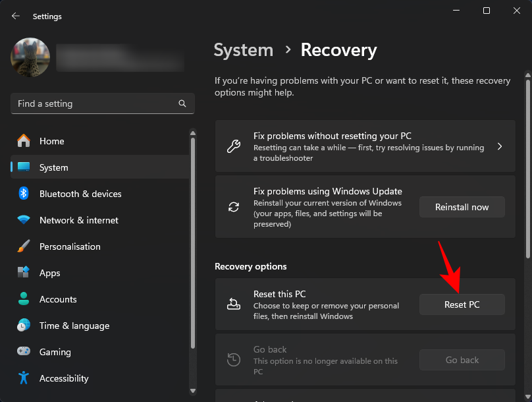This screenshot has height=402, width=532.
Task: Click the Accounts person icon
Action: point(24,299)
